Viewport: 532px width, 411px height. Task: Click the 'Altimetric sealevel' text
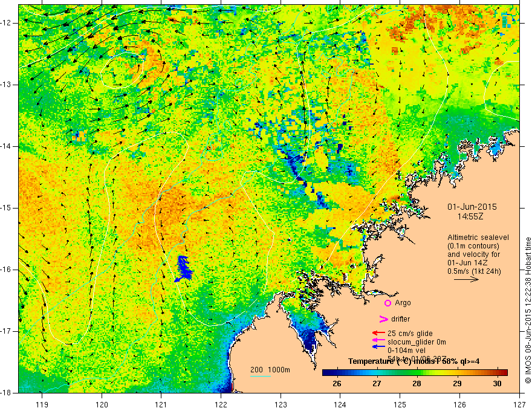click(x=478, y=238)
